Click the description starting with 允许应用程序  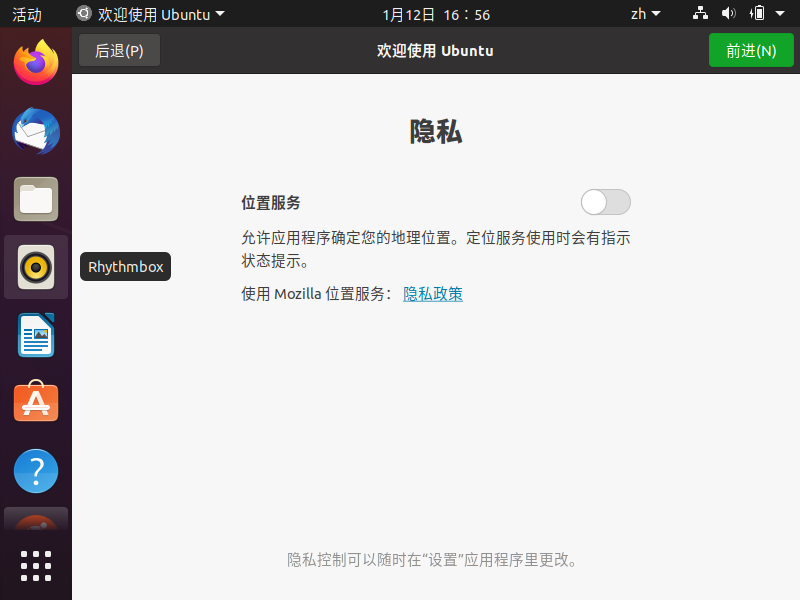click(x=436, y=249)
